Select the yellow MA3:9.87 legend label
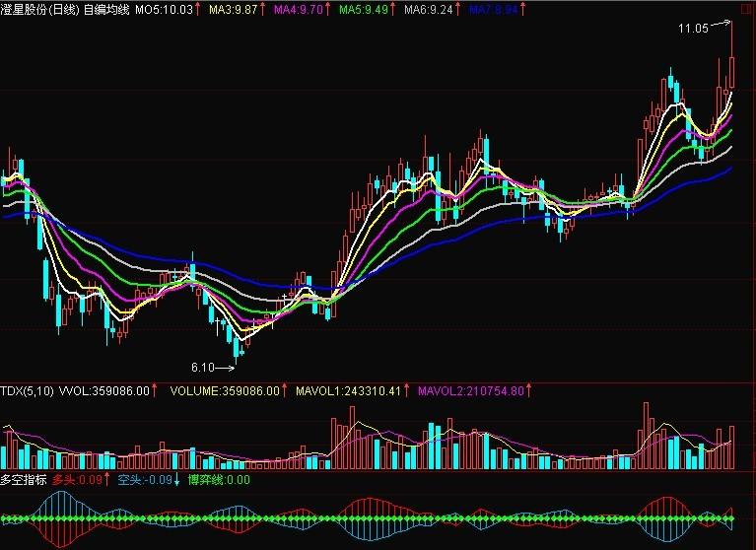Screen dimensions: 756x550 click(x=234, y=10)
